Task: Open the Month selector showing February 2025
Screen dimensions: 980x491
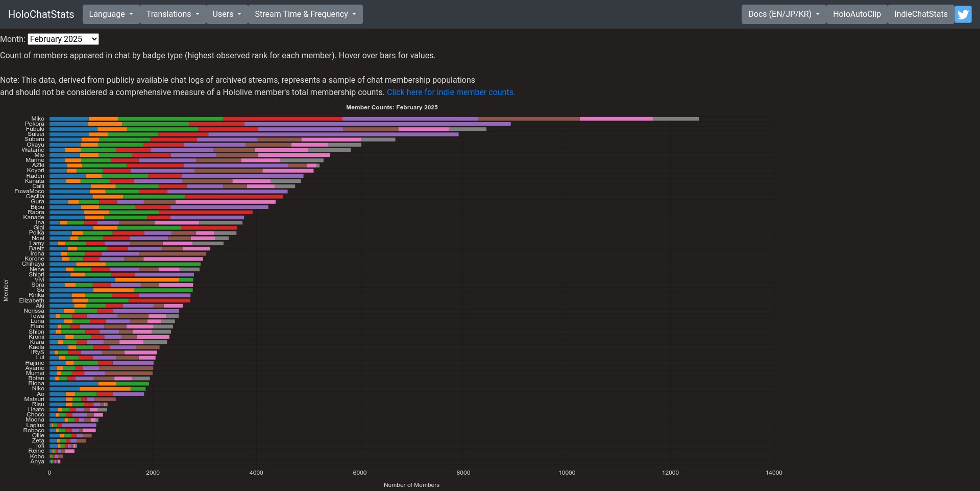Action: 63,39
